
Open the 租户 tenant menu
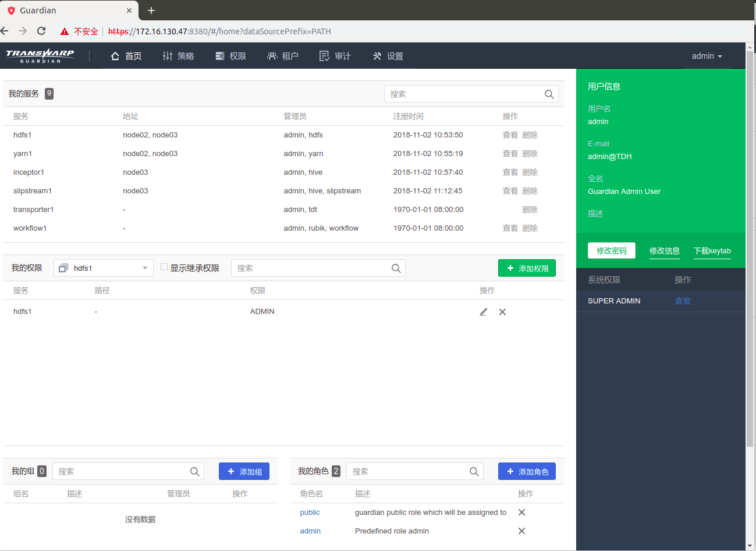tap(283, 56)
